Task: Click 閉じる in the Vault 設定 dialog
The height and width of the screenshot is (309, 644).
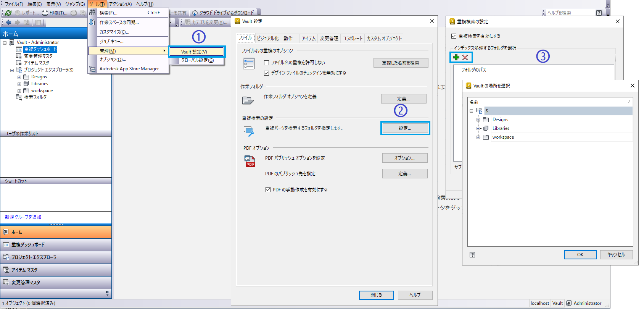Action: 376,295
